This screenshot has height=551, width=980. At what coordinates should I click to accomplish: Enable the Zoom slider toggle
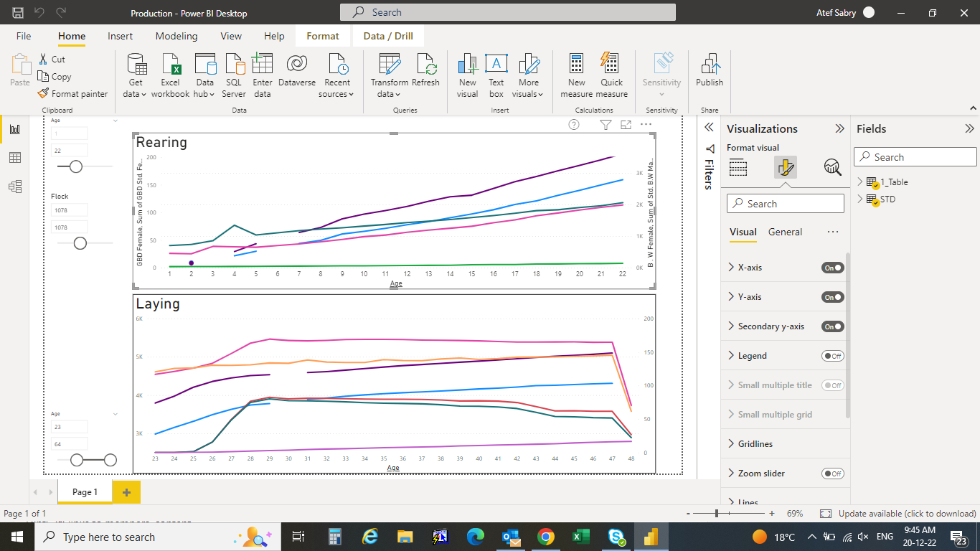click(833, 474)
